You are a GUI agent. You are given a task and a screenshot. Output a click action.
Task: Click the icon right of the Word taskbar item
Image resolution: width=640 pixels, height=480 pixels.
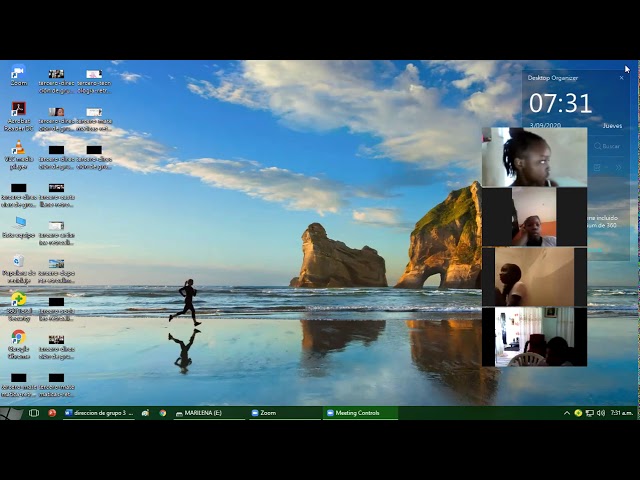pos(145,413)
